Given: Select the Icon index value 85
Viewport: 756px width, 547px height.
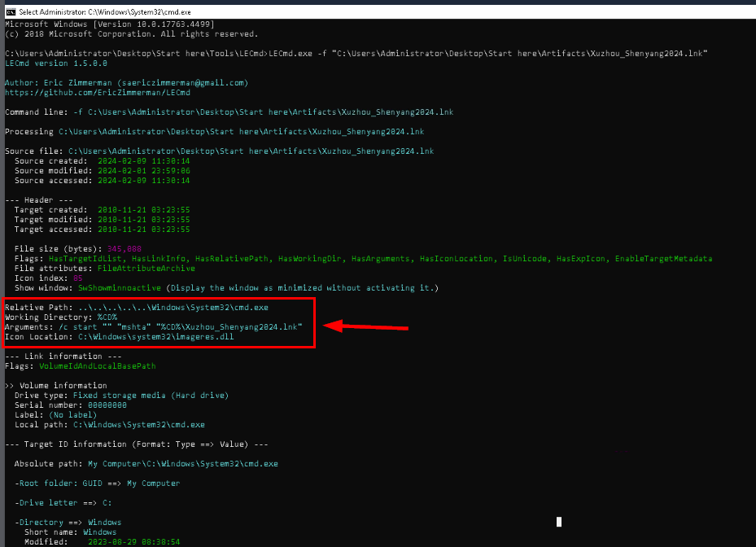Looking at the screenshot, I should point(77,278).
